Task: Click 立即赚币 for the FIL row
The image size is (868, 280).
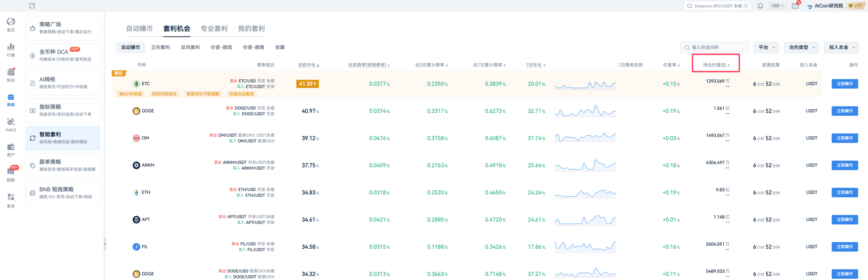Action: click(844, 247)
